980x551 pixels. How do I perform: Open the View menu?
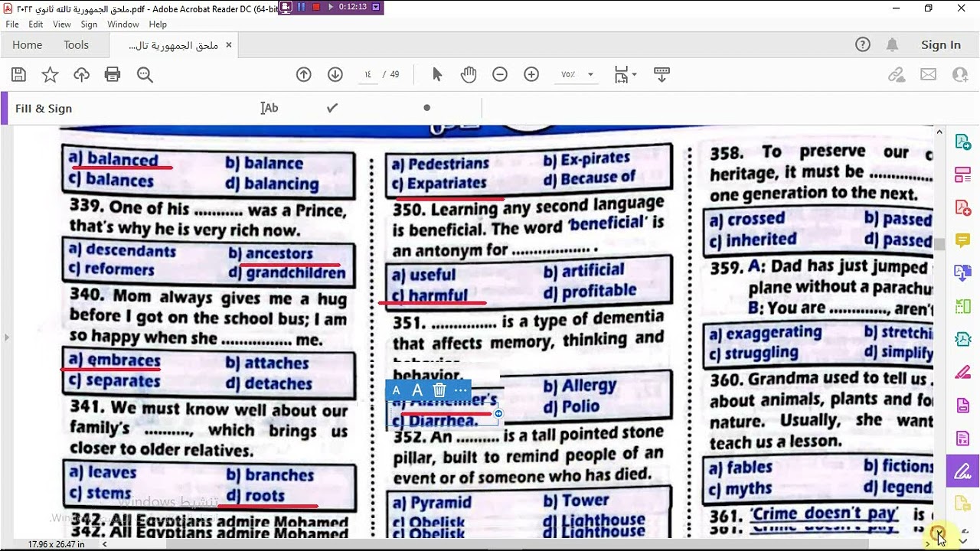62,24
